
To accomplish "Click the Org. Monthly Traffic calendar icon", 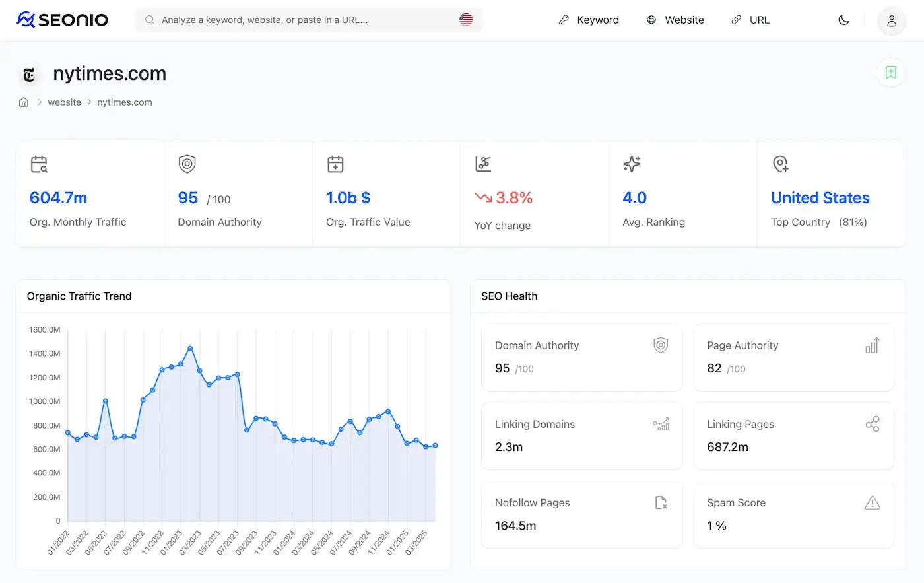I will [39, 164].
